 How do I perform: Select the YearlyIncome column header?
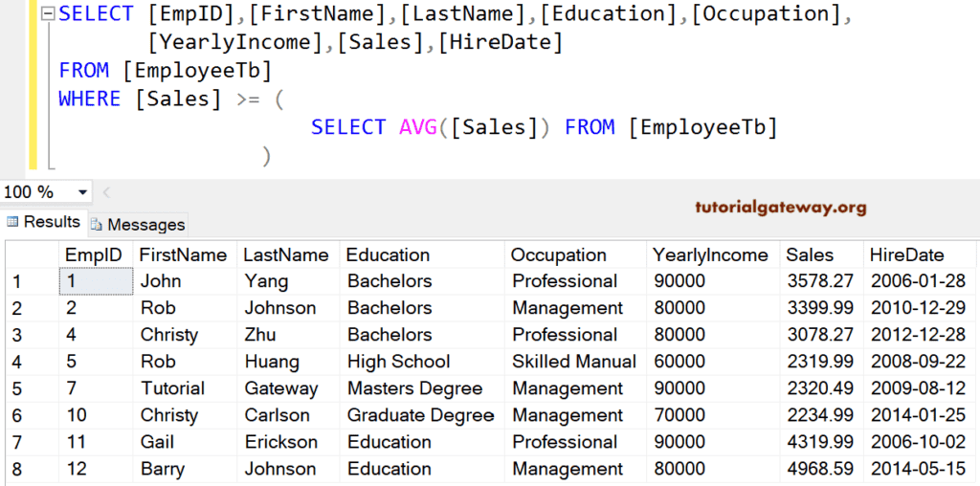[x=710, y=254]
